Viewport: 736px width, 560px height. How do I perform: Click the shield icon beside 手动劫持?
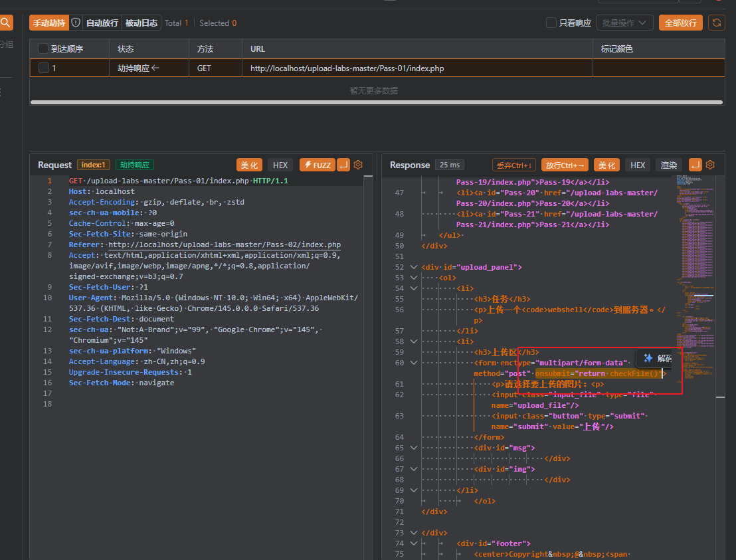[76, 23]
